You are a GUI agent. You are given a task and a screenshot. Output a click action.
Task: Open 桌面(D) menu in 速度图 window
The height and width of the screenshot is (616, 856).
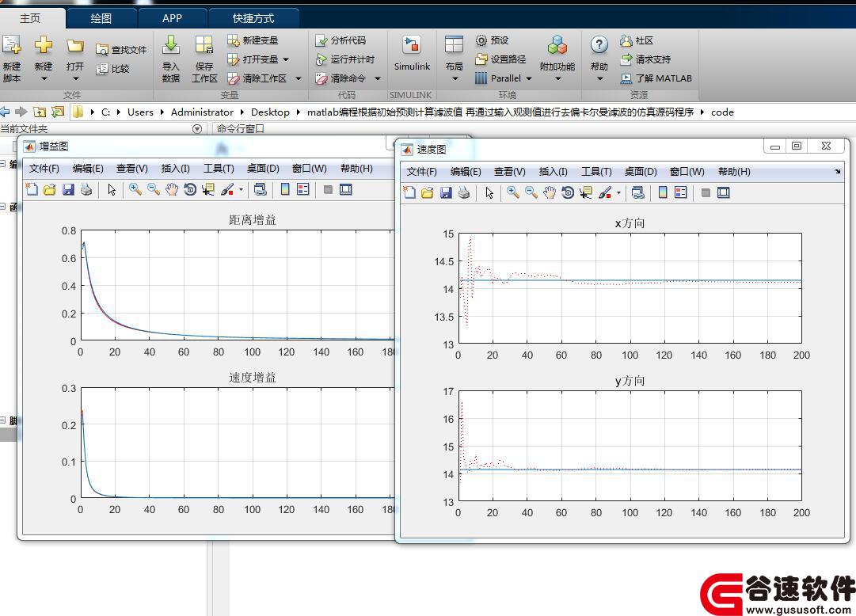tap(641, 172)
